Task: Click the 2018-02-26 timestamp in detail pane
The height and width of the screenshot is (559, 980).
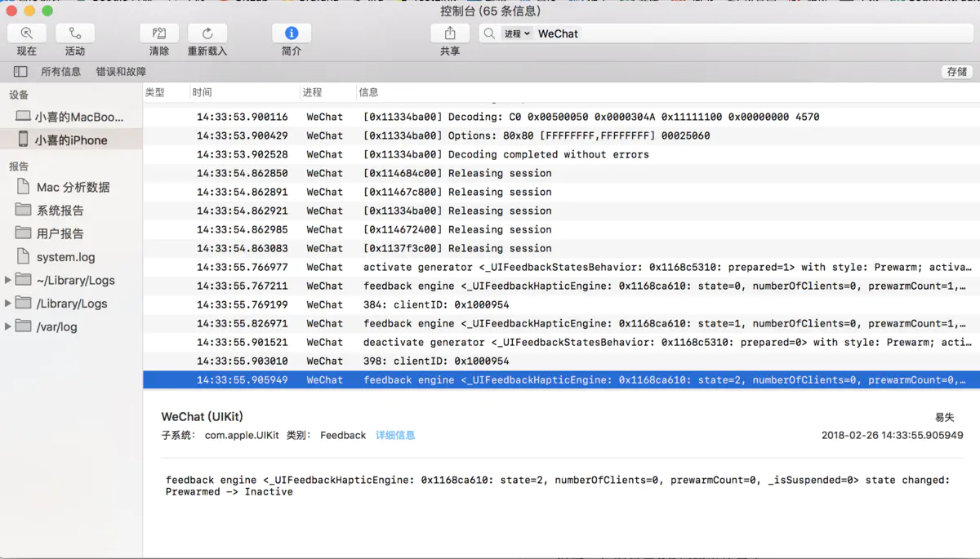Action: click(x=893, y=435)
